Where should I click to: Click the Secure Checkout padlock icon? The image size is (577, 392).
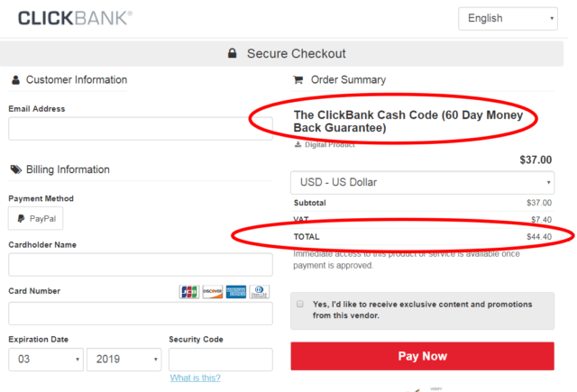[x=233, y=53]
